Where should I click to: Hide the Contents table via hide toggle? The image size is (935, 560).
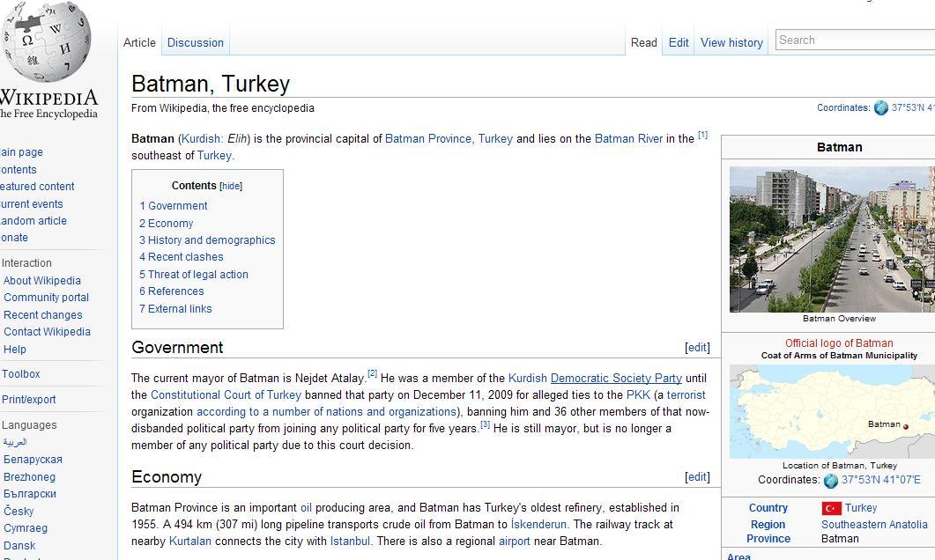(x=231, y=186)
